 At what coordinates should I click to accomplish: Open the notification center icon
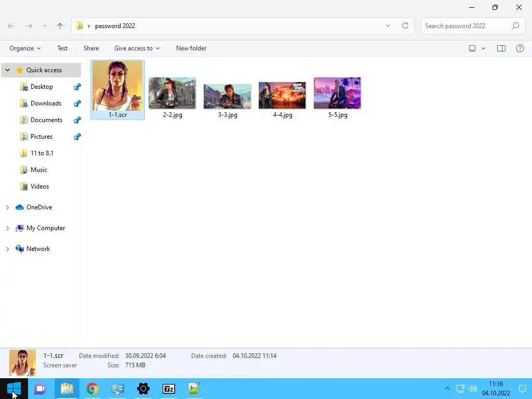click(523, 389)
